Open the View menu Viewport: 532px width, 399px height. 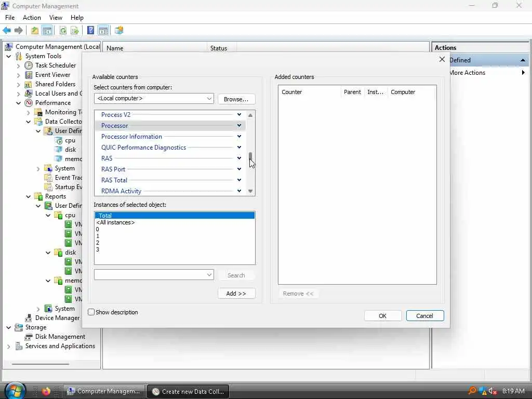click(x=56, y=18)
